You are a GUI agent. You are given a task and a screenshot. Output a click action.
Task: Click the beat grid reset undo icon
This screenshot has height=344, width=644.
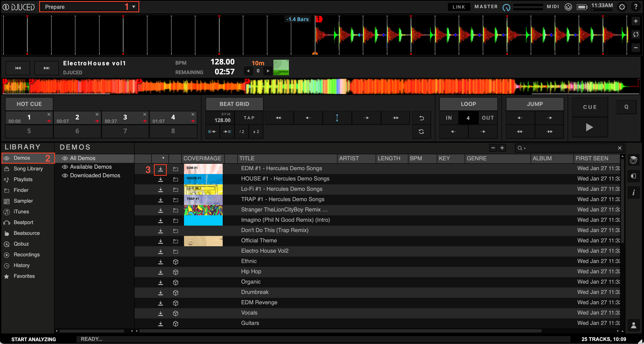(x=421, y=118)
